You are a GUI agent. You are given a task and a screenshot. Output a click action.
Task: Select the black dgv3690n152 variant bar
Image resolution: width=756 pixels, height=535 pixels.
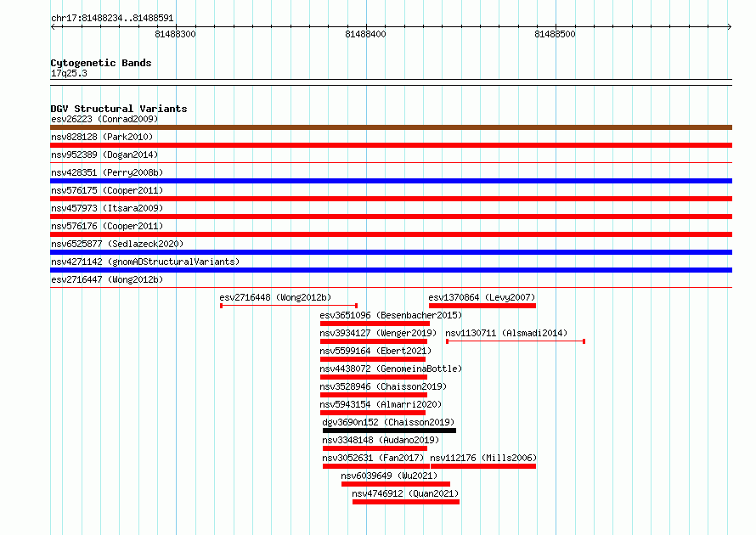390,431
